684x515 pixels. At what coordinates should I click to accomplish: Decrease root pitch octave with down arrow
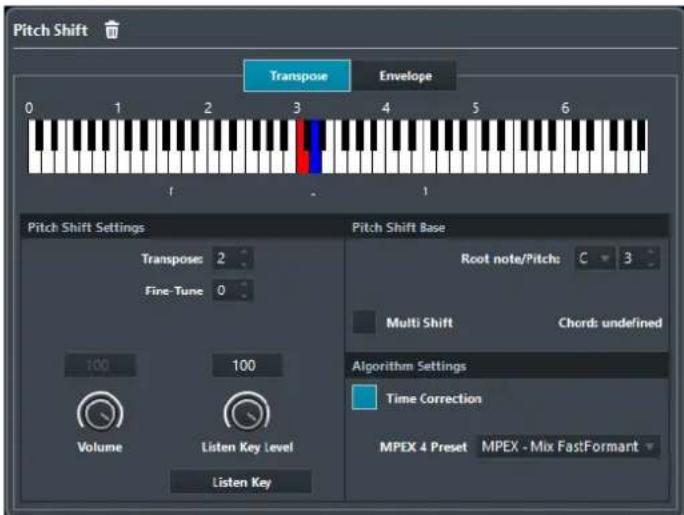point(651,265)
